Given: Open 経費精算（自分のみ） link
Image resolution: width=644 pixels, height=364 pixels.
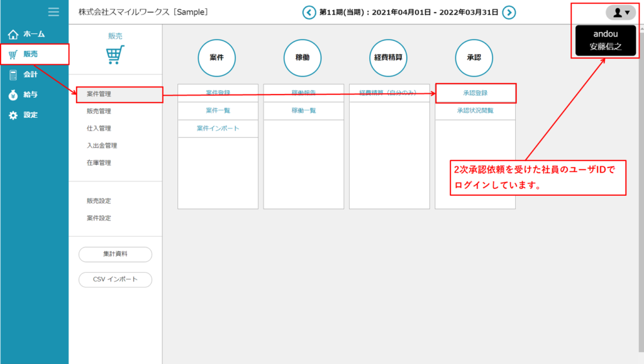Looking at the screenshot, I should tap(389, 93).
